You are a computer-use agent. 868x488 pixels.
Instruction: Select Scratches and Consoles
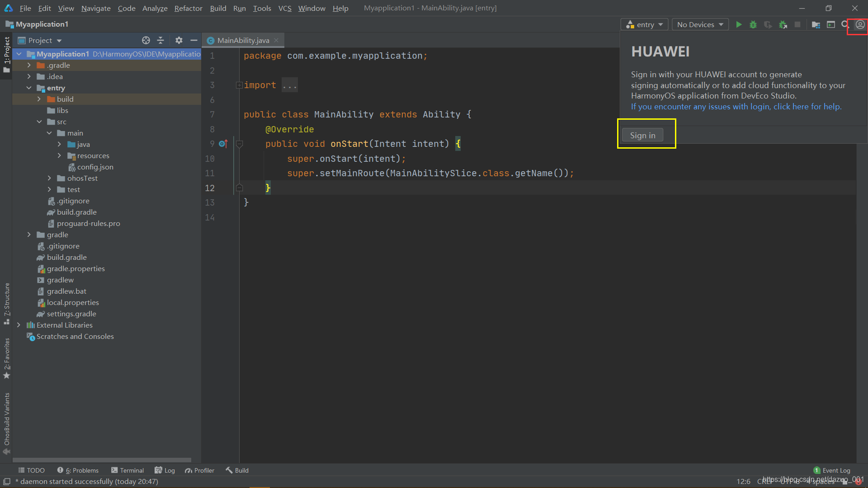click(x=75, y=336)
